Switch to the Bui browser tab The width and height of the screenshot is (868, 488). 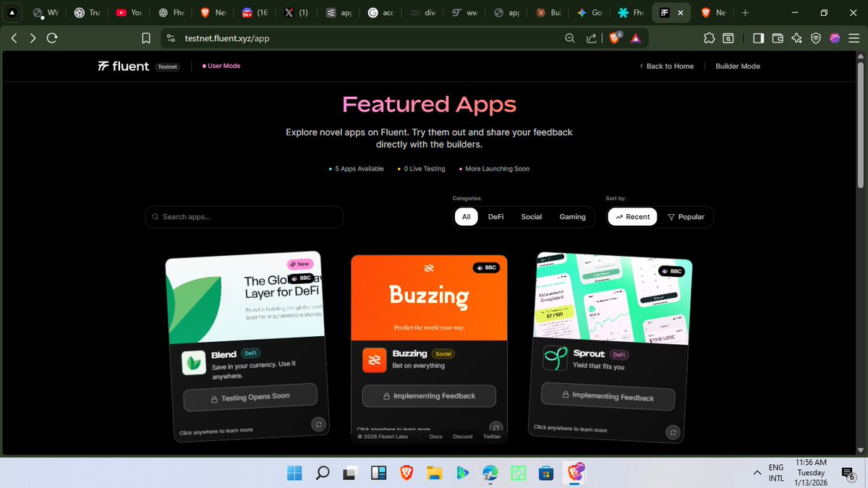(548, 13)
